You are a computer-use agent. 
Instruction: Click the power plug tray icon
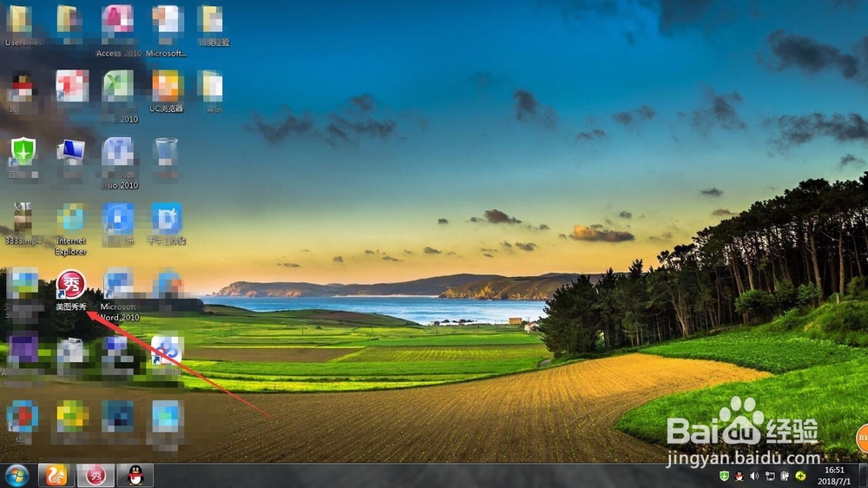[x=785, y=476]
